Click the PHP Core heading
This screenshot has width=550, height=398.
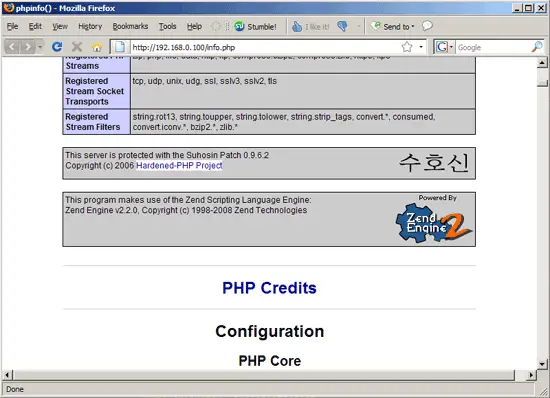tap(269, 361)
